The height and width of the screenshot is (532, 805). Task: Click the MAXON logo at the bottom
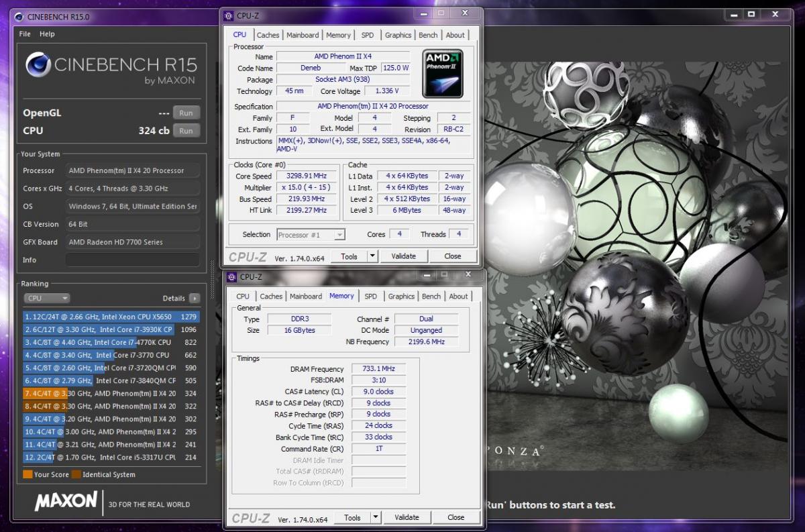(x=66, y=502)
